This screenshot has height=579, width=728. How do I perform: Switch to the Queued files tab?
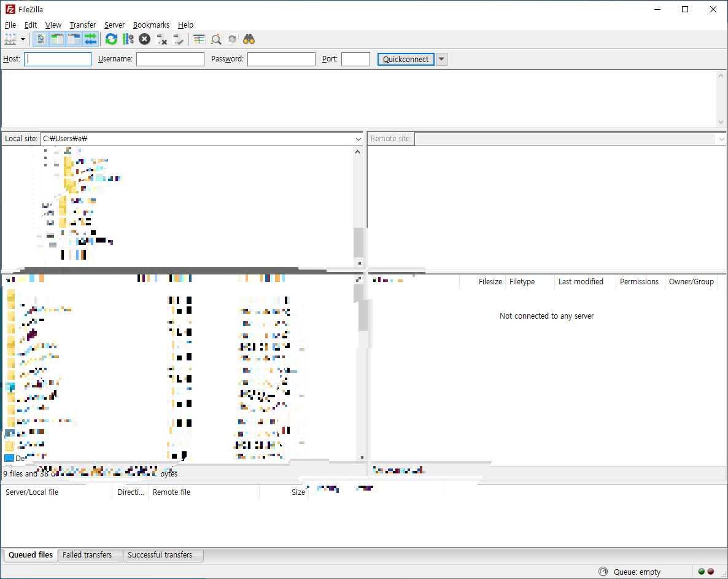point(31,555)
